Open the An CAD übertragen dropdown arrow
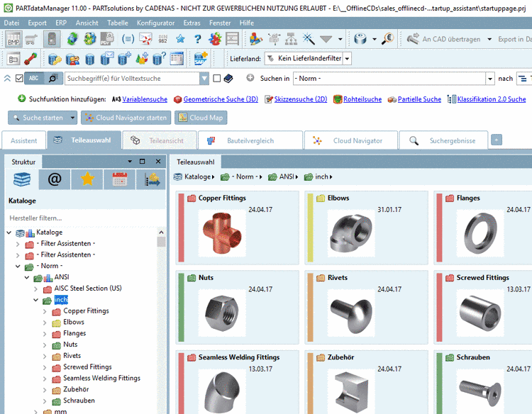 (489, 39)
